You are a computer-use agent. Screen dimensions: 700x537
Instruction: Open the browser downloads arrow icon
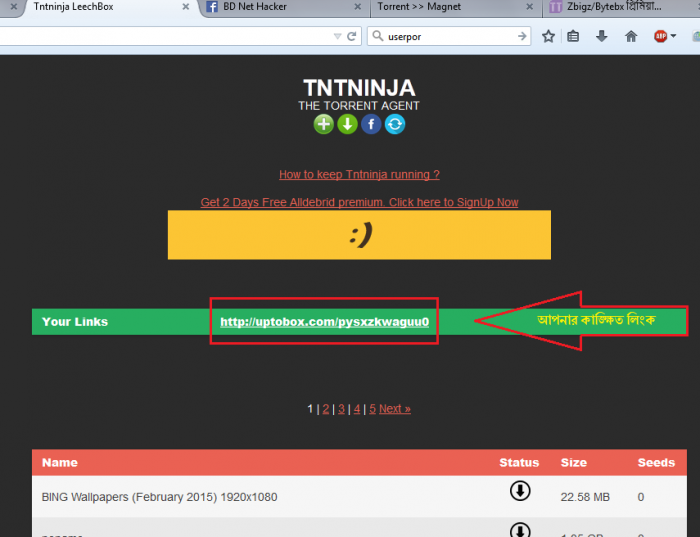[602, 36]
